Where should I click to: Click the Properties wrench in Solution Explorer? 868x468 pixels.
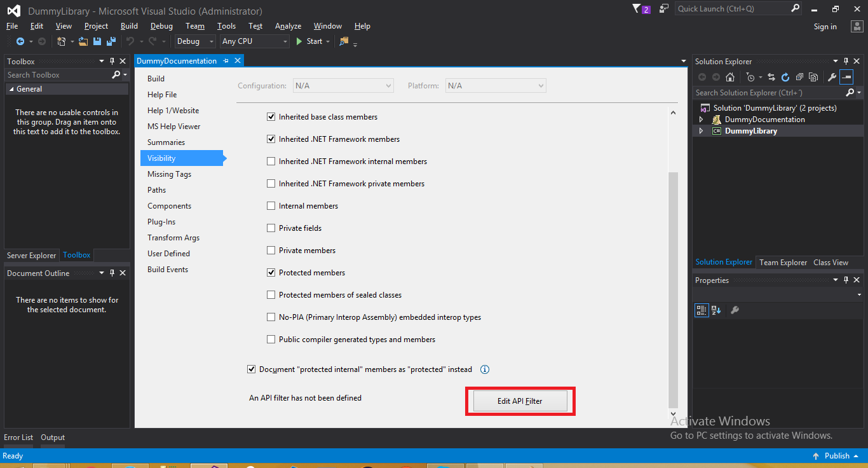[x=832, y=77]
